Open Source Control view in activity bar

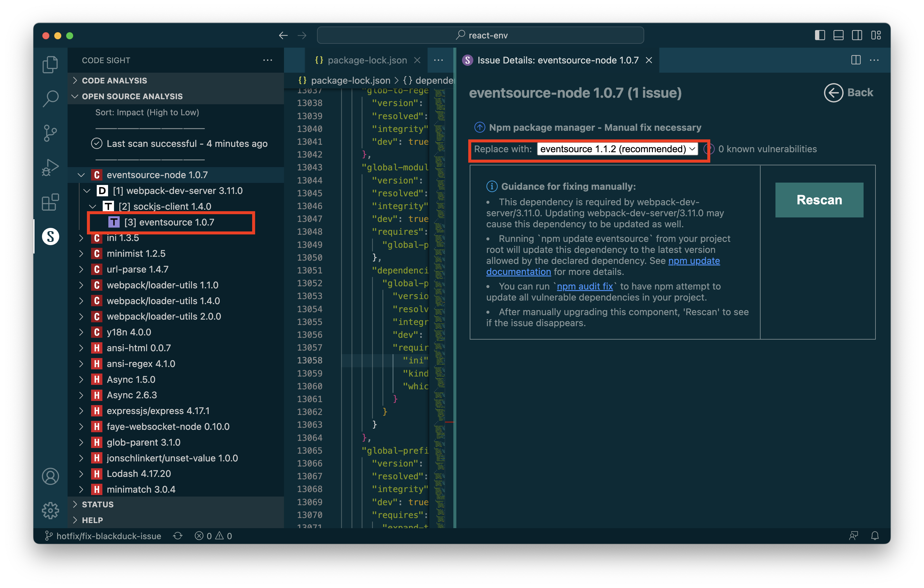pyautogui.click(x=50, y=133)
